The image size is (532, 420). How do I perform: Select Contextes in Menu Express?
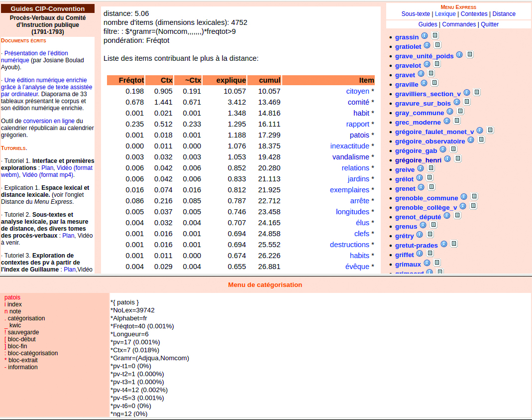click(x=474, y=14)
